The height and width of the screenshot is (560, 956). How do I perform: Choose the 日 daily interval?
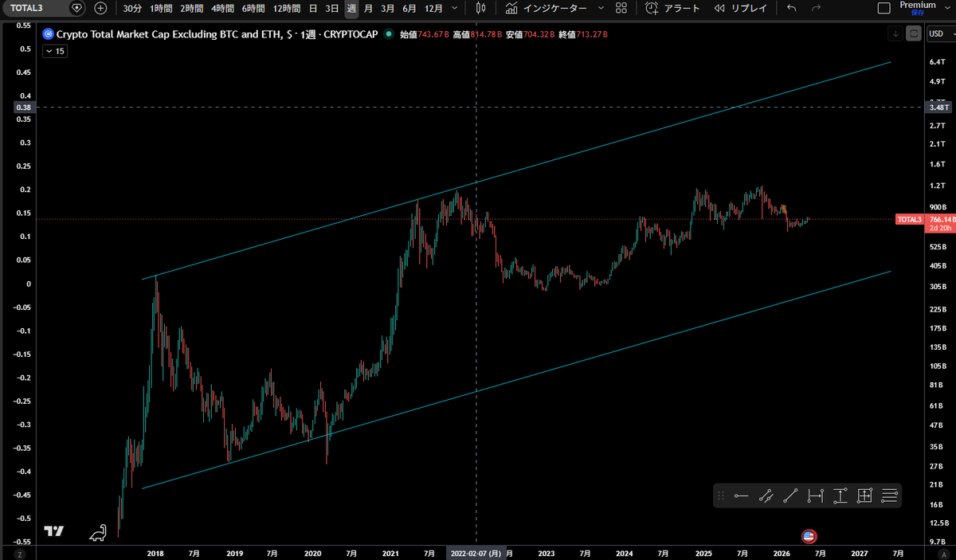tap(313, 8)
